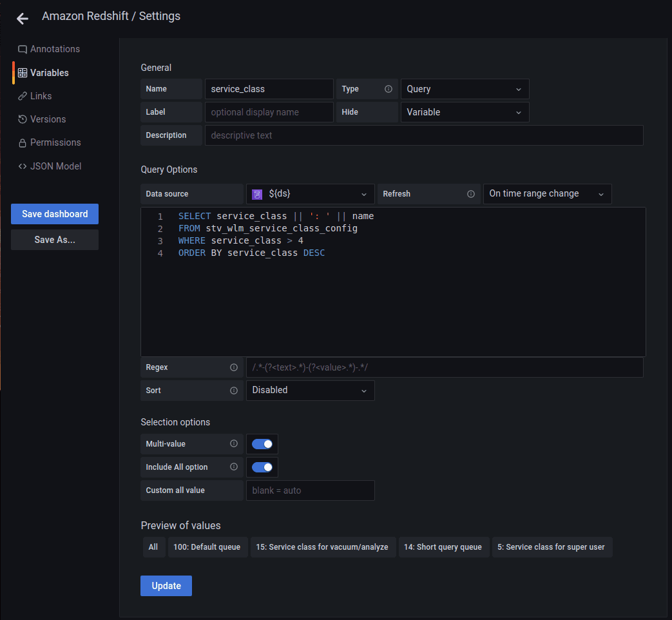Click the back arrow icon
The width and height of the screenshot is (672, 620).
pos(23,19)
